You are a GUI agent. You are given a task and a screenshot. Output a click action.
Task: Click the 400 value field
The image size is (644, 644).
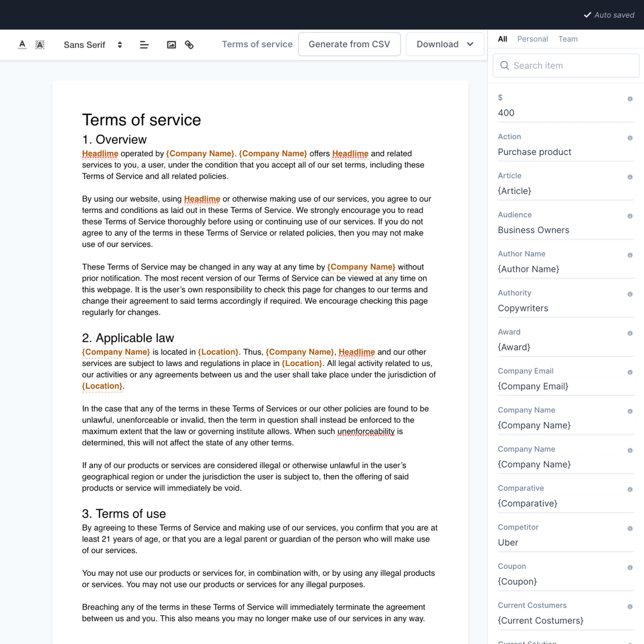point(566,113)
